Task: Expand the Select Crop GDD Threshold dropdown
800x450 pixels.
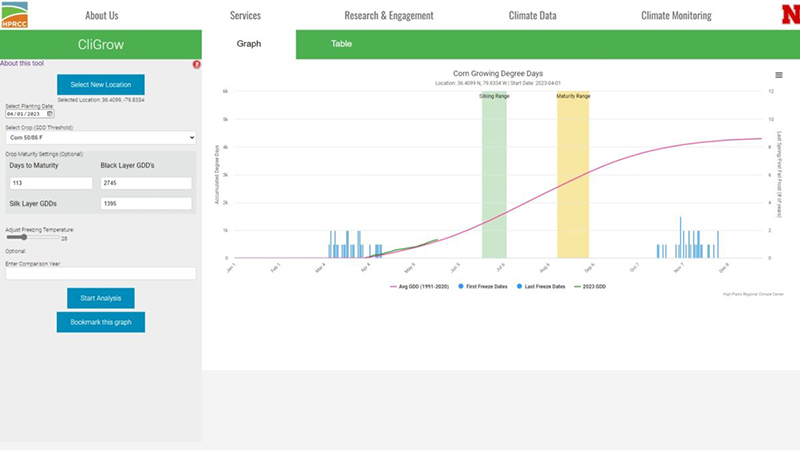Action: [x=100, y=137]
